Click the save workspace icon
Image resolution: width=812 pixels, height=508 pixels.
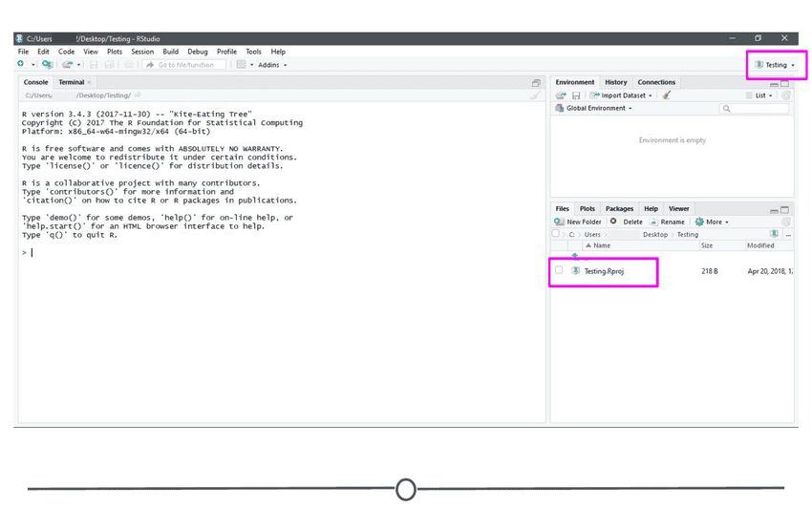point(576,95)
